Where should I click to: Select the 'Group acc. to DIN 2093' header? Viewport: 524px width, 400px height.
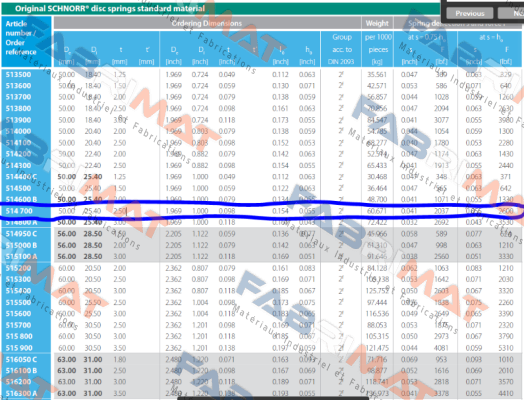pos(341,49)
